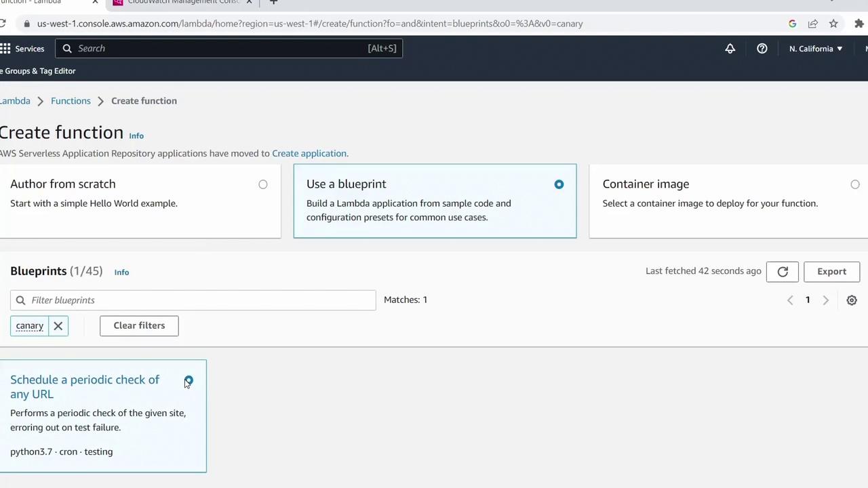Refresh the blueprints list
This screenshot has width=868, height=488.
pyautogui.click(x=783, y=272)
